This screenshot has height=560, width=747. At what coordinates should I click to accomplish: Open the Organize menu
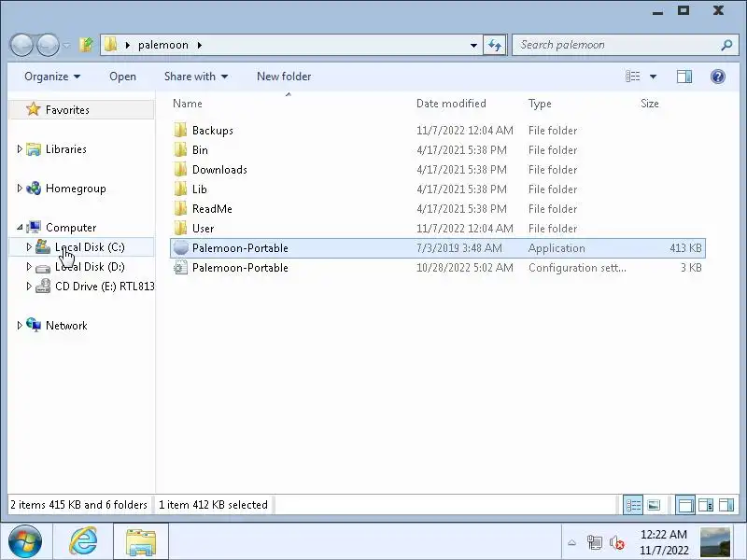(52, 77)
